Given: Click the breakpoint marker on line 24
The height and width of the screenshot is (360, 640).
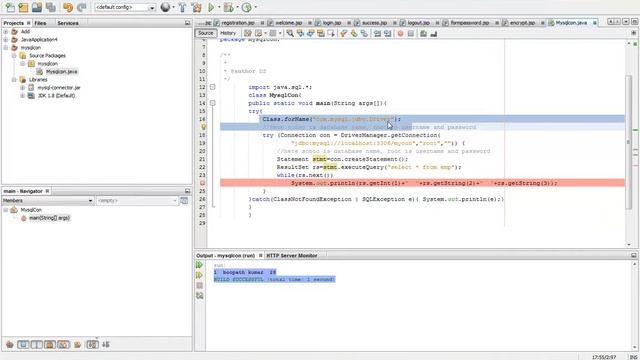Looking at the screenshot, I should [202, 183].
